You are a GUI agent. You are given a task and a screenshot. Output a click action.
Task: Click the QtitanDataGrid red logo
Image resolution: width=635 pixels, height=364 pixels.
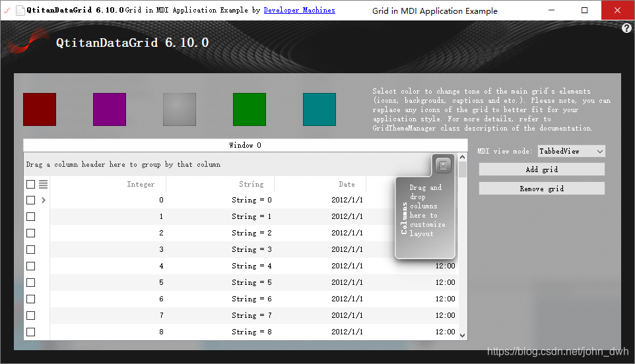tap(28, 42)
